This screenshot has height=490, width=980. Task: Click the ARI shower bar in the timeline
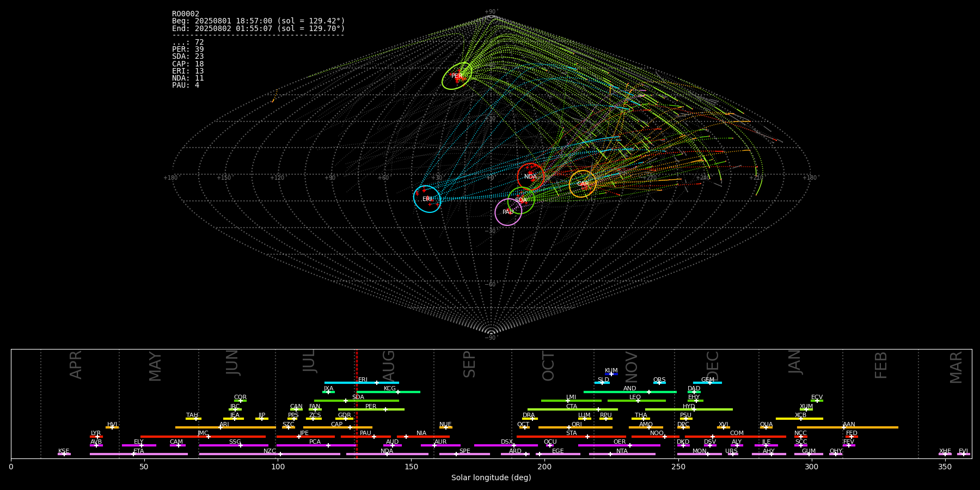(x=225, y=427)
